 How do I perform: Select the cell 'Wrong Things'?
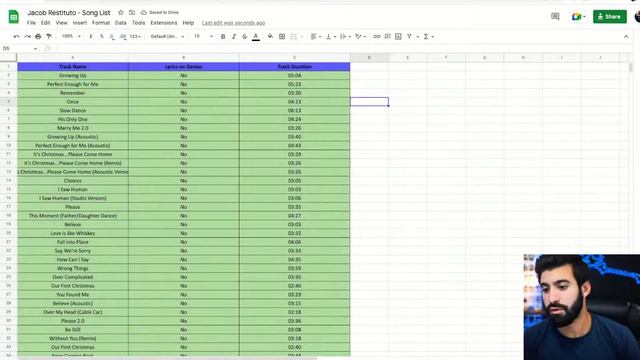pos(73,269)
